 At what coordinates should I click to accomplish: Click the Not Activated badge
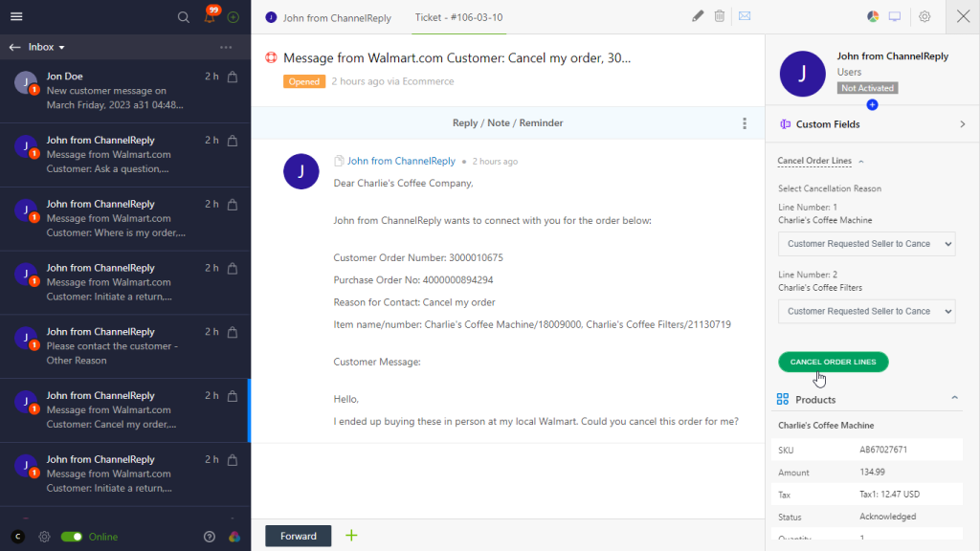867,88
